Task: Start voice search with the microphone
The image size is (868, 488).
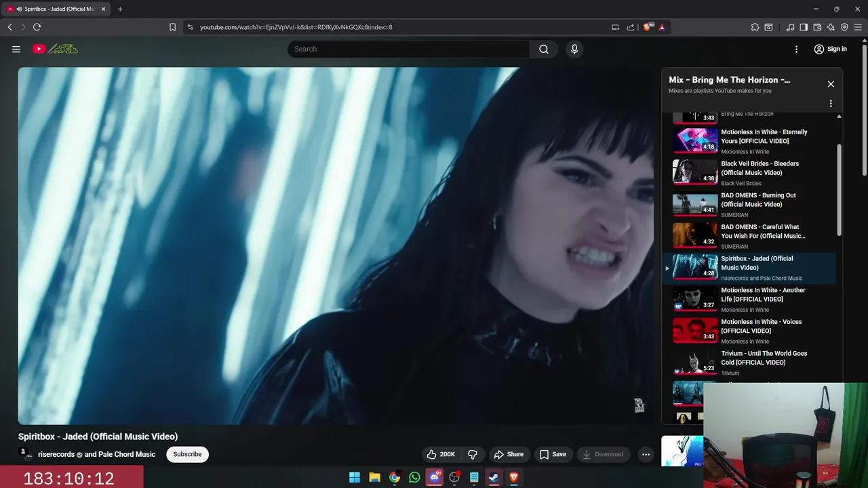Action: point(574,49)
